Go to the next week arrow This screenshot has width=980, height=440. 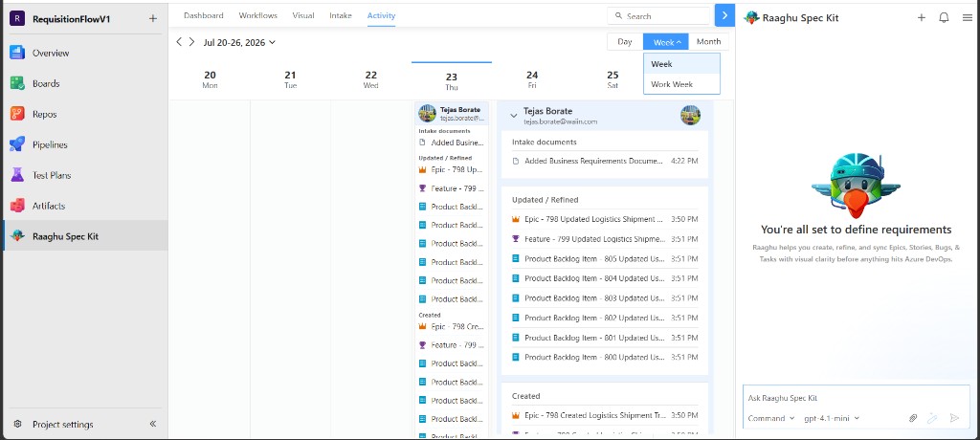point(191,42)
